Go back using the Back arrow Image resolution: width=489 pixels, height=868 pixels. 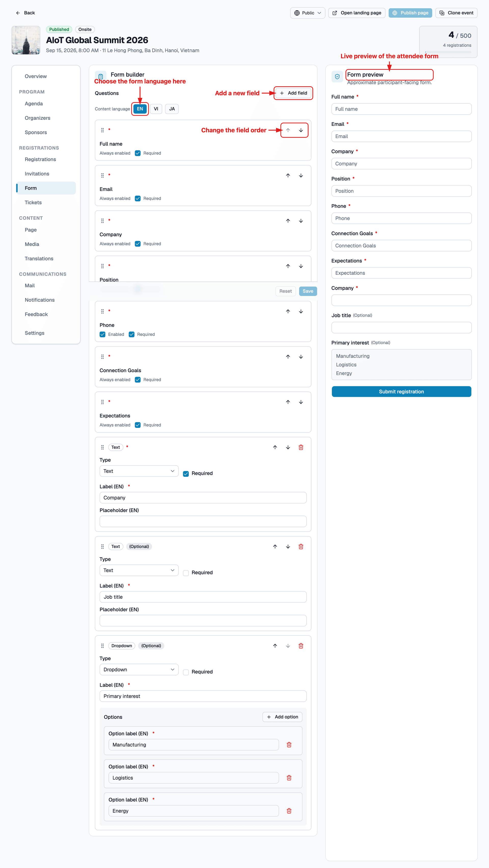[x=18, y=13]
